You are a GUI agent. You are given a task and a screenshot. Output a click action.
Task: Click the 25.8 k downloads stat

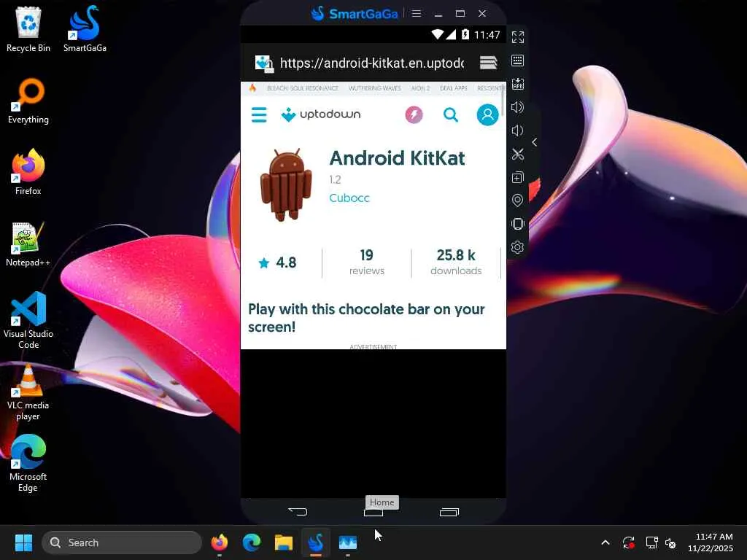457,262
